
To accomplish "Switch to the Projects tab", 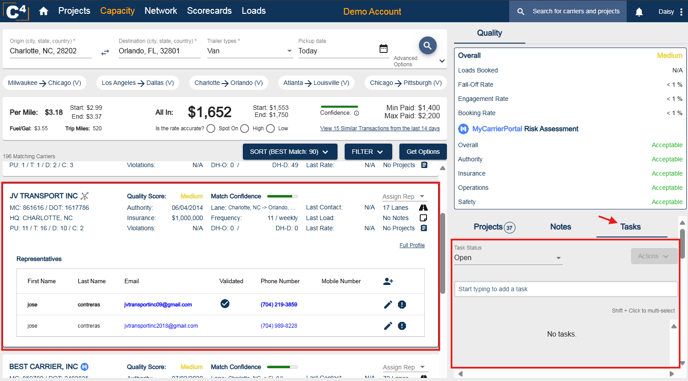I will point(494,227).
